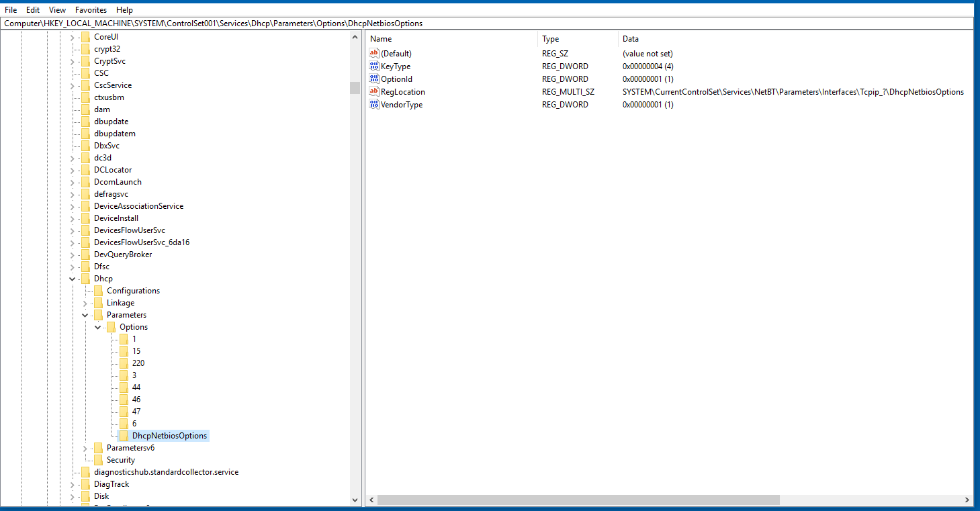
Task: Click the RegLocation string value icon
Action: click(374, 92)
